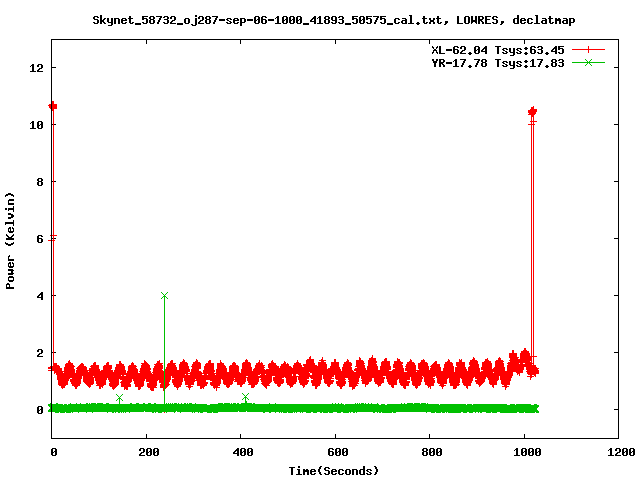The height and width of the screenshot is (480, 640).
Task: Click the y-axis tick label 4
Action: click(x=40, y=296)
